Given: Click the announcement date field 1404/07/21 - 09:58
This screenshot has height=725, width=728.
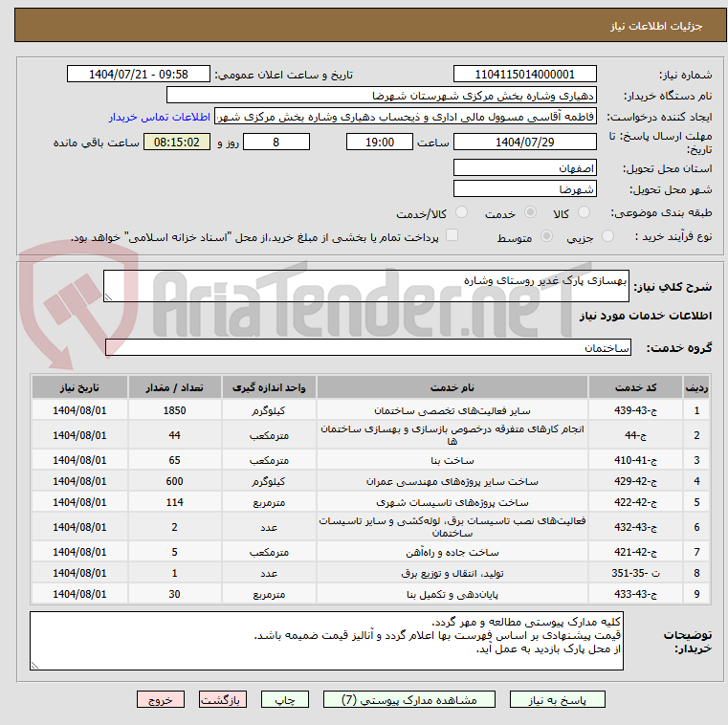Looking at the screenshot, I should click(139, 75).
